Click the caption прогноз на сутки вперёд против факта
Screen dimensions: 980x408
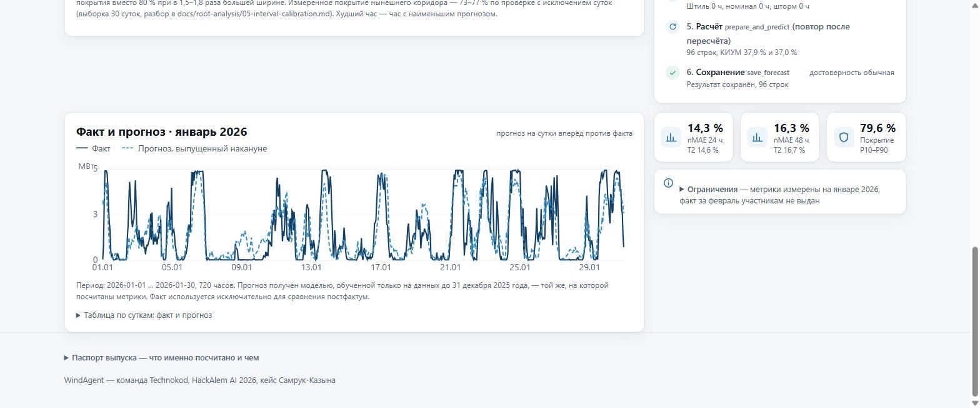564,133
